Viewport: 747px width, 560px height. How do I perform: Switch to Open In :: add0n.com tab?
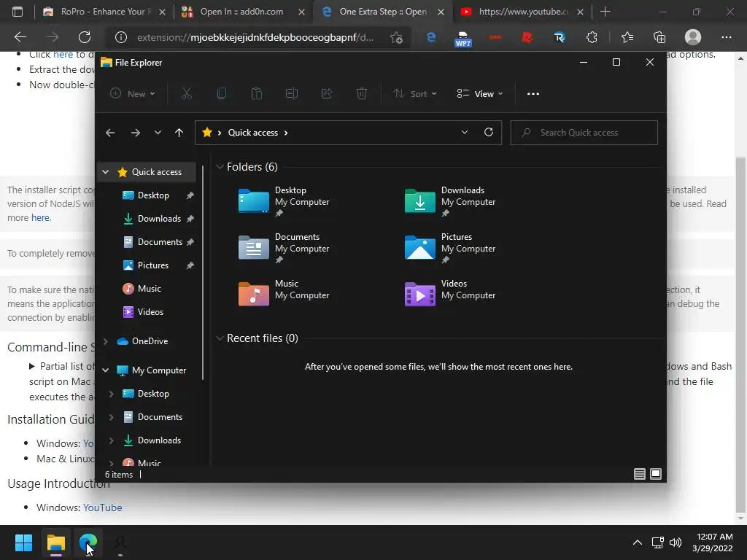tap(243, 12)
